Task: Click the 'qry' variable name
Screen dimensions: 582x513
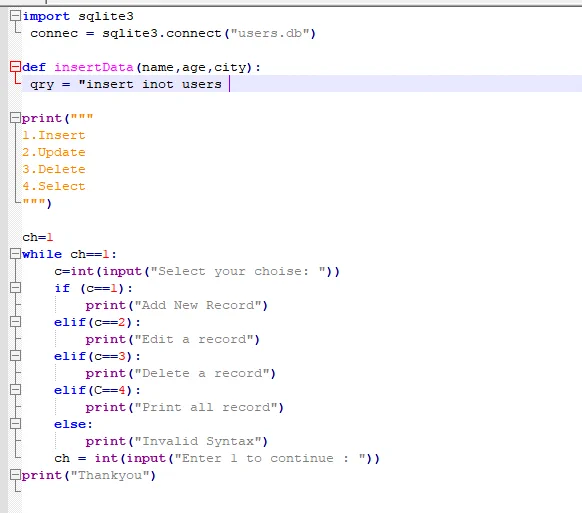Action: (x=42, y=85)
